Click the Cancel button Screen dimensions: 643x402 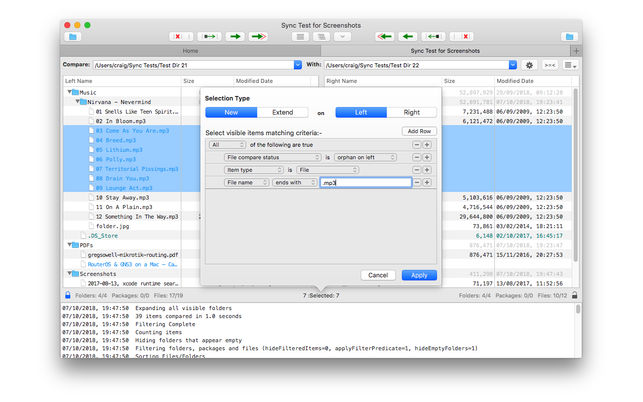(x=378, y=275)
